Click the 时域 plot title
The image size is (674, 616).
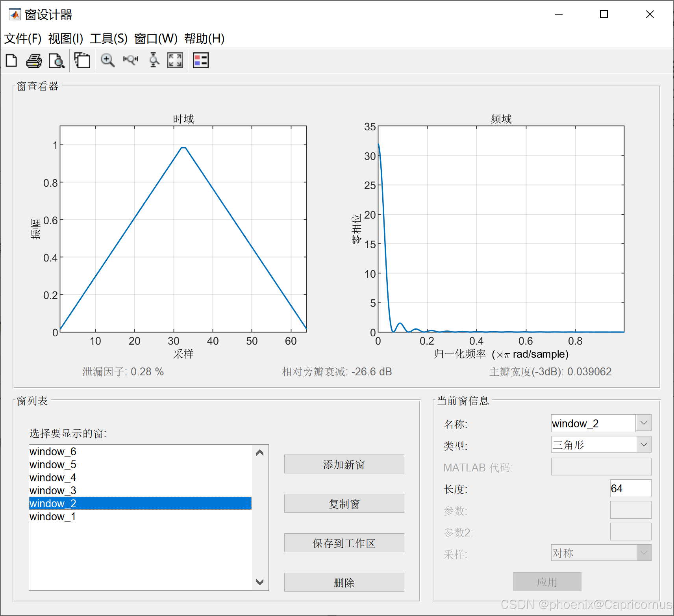click(183, 119)
